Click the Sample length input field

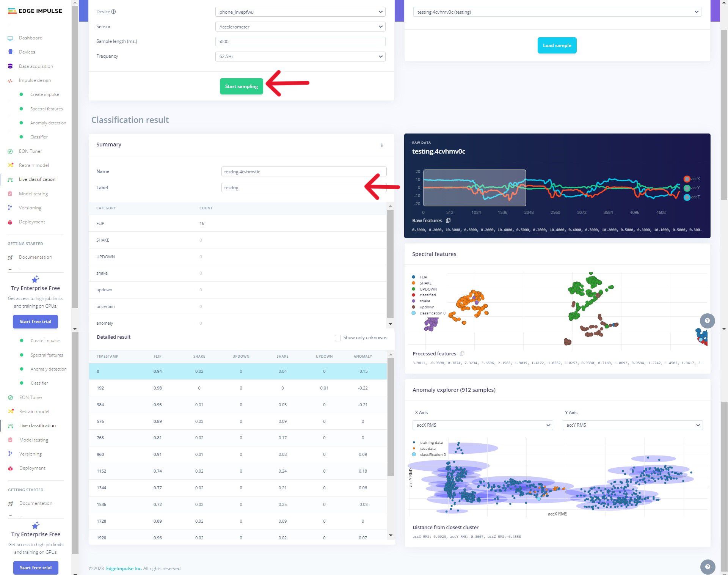tap(300, 42)
